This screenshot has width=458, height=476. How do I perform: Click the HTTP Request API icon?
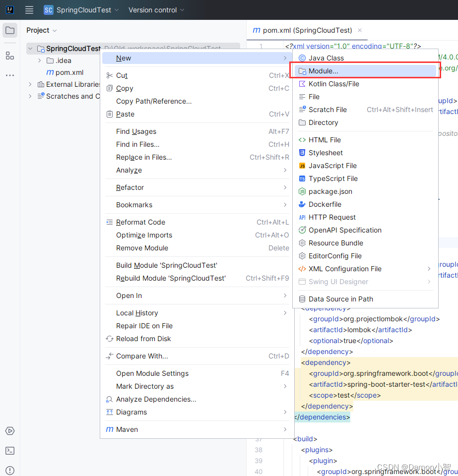(x=302, y=217)
